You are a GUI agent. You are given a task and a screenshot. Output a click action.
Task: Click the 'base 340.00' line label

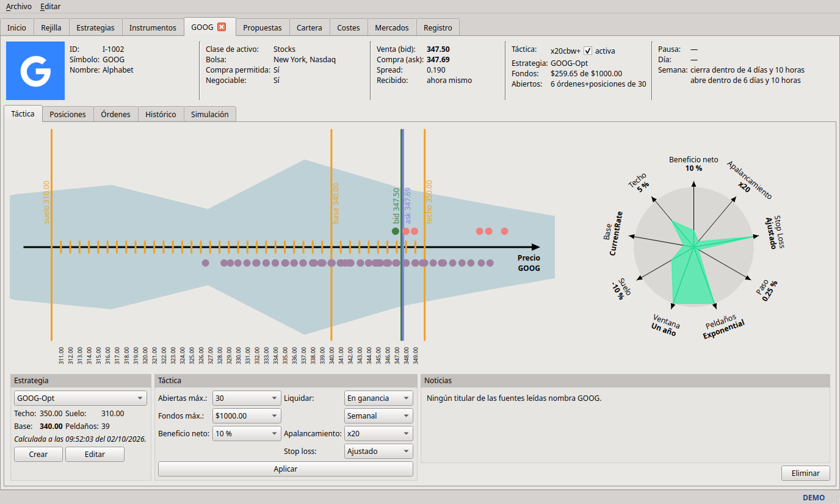point(335,203)
